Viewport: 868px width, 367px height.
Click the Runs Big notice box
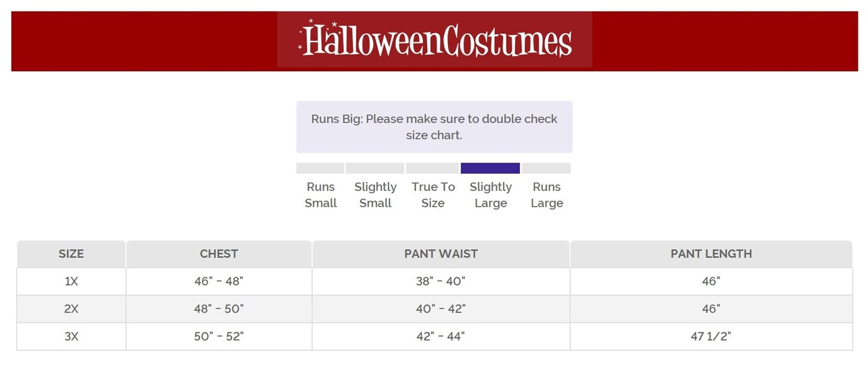click(434, 127)
